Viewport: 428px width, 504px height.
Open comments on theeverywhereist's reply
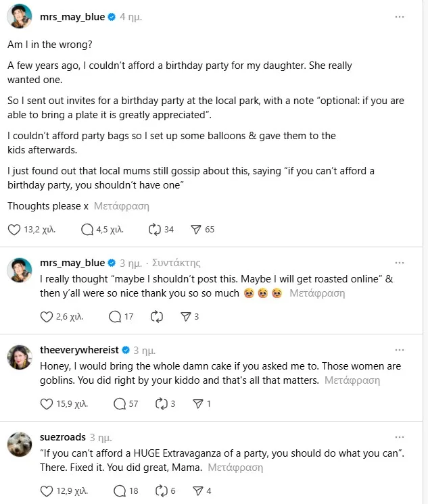point(120,404)
